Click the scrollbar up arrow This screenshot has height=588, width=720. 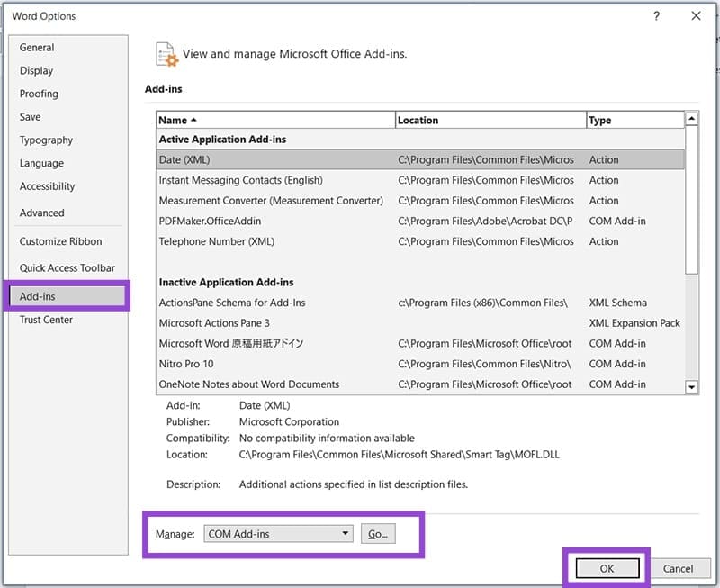pyautogui.click(x=692, y=118)
